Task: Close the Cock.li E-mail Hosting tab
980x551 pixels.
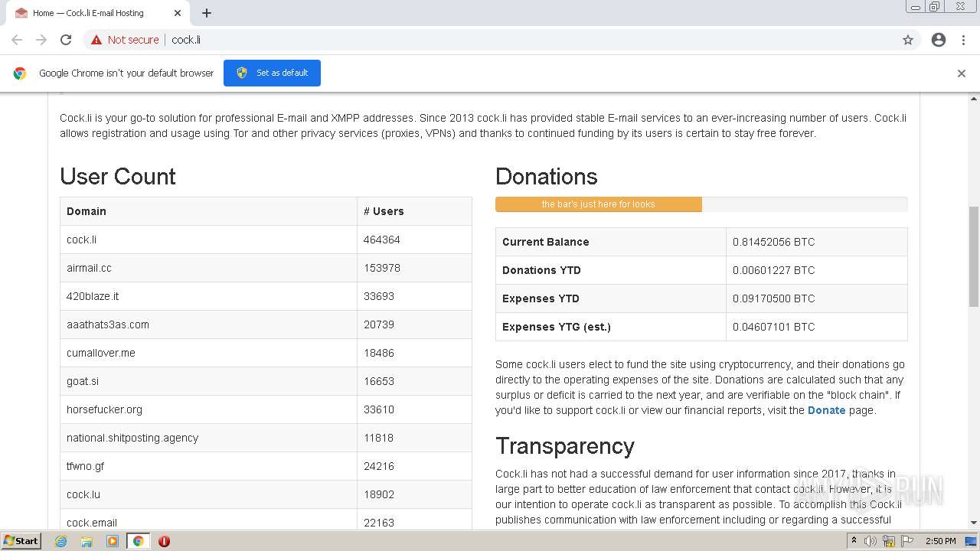Action: click(x=178, y=13)
